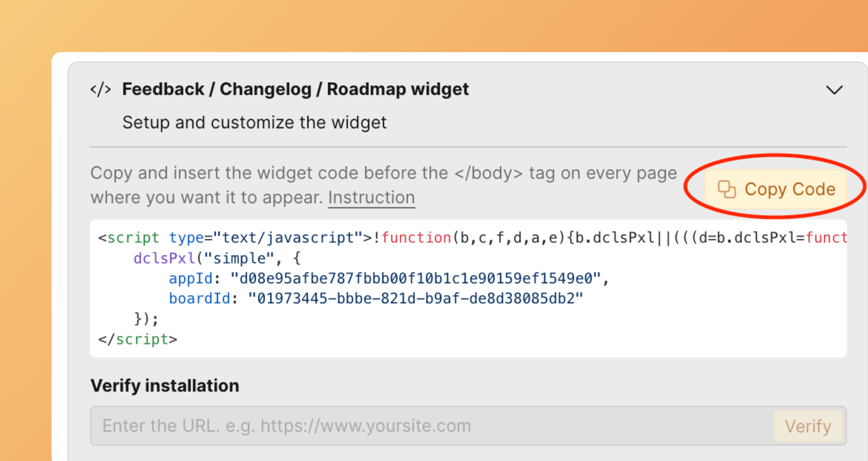Click the 'Verify installation' section label
The image size is (868, 461).
[x=164, y=385]
